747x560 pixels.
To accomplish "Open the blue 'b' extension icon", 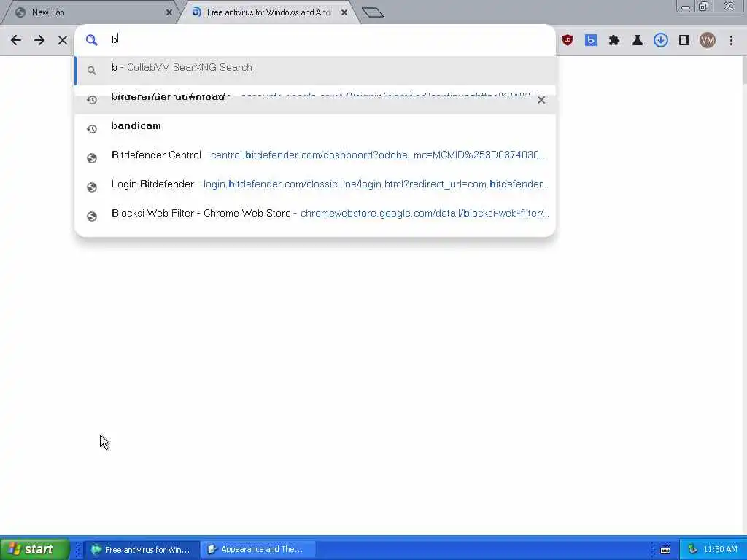I will (x=591, y=40).
